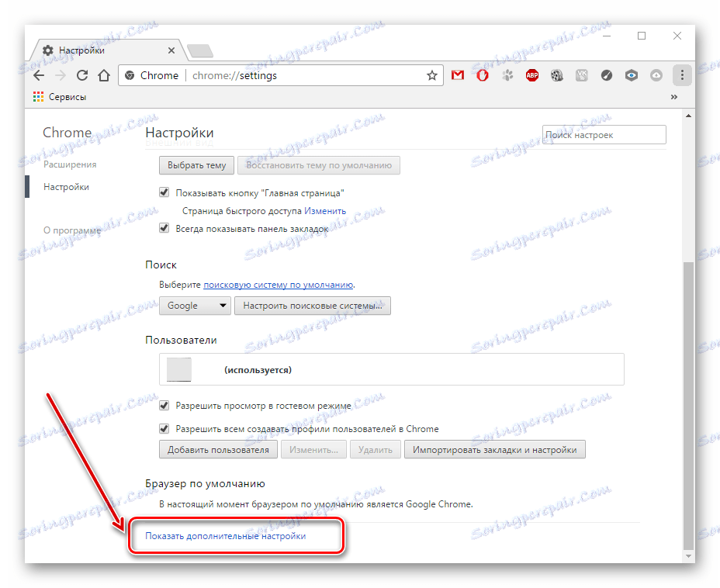
Task: Click the forward navigation arrow
Action: point(61,75)
